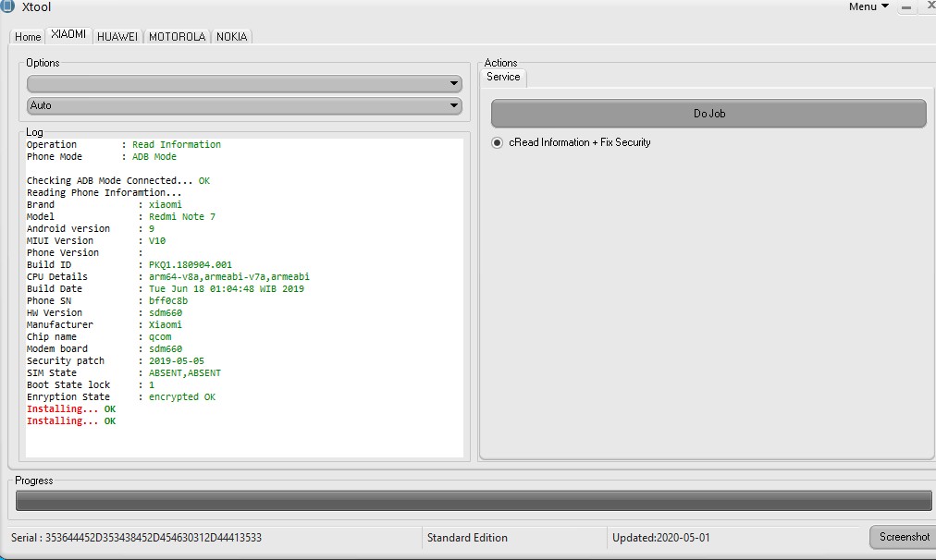Click the CPU Details value arm64-v8a
Screen dimensions: 936x560
(229, 276)
